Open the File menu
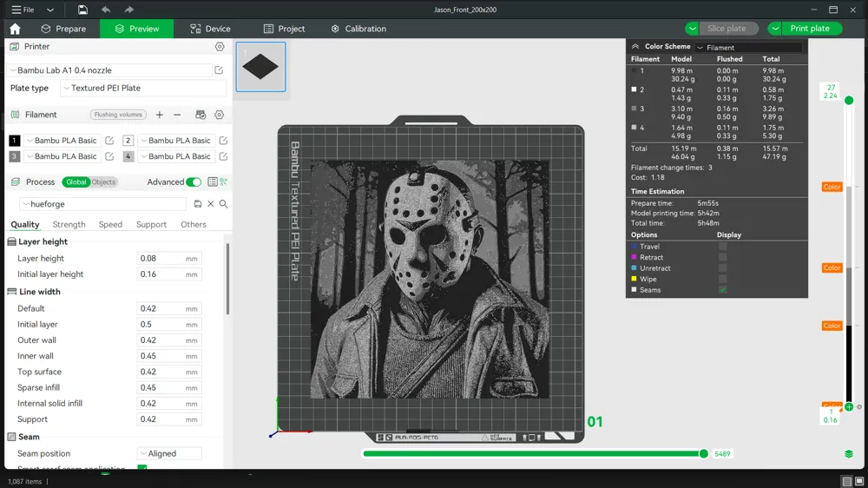Viewport: 868px width, 488px height. point(23,10)
